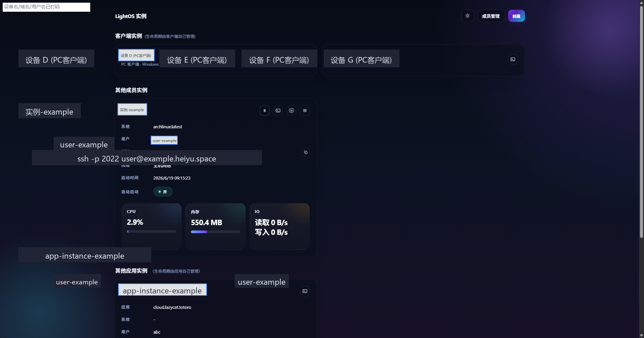Select the start time 2026/6/19 09:15:23
The height and width of the screenshot is (338, 644).
click(x=172, y=178)
